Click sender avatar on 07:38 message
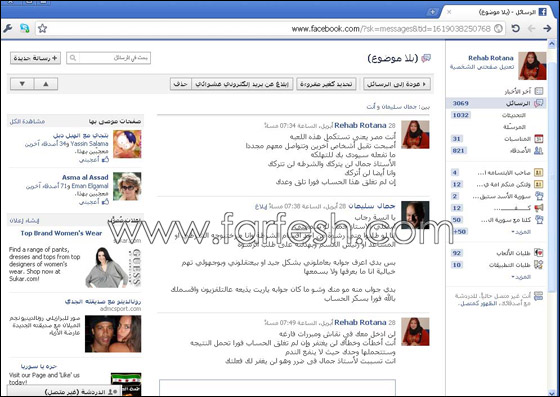 (x=415, y=215)
